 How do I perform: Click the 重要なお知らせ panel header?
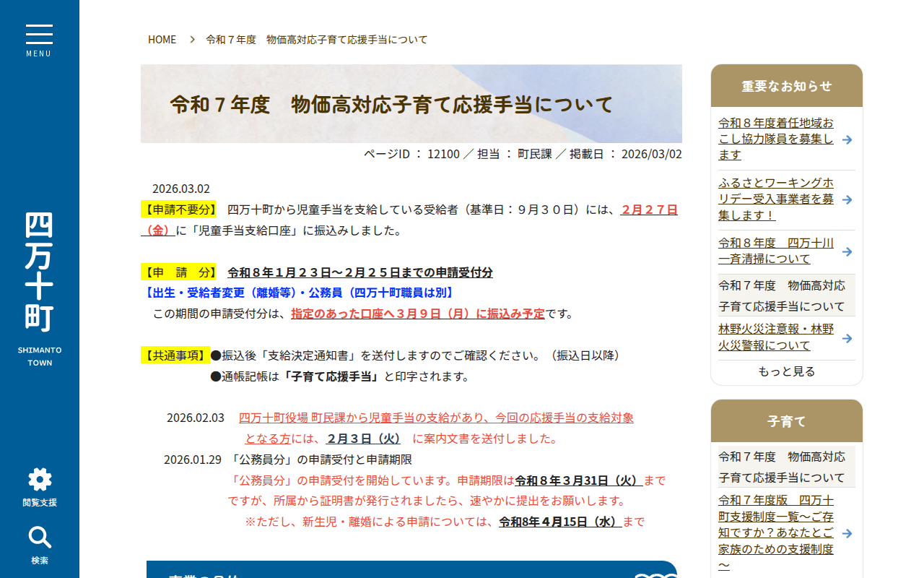click(x=786, y=86)
